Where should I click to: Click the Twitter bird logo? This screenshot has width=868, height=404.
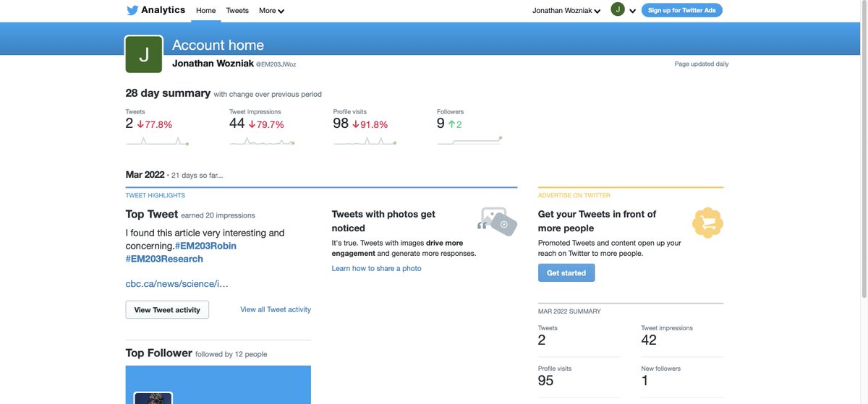pos(132,10)
